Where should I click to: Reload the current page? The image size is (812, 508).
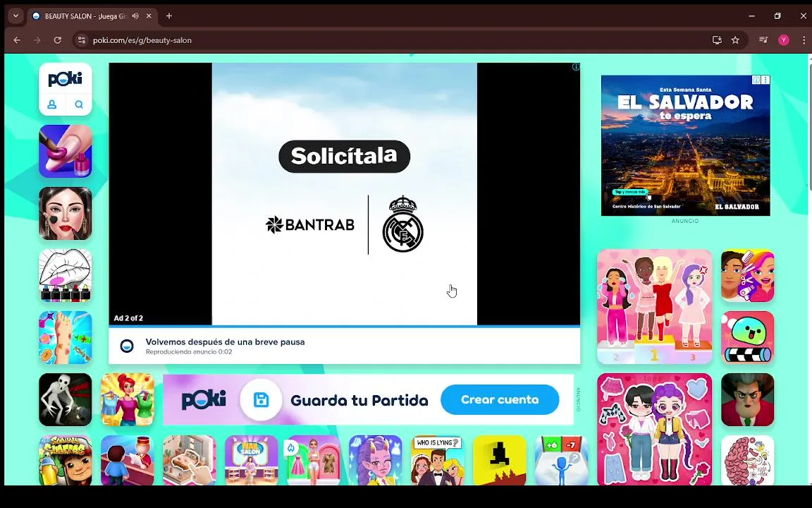coord(58,40)
